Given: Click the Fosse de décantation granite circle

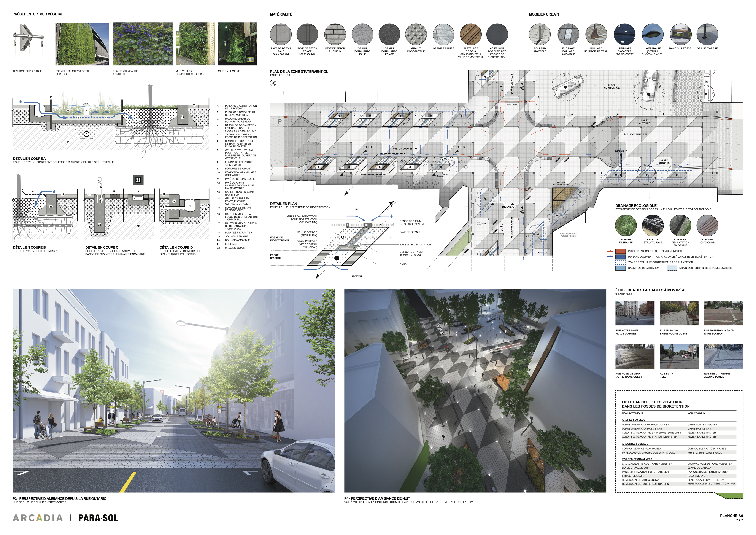Looking at the screenshot, I should click(680, 225).
